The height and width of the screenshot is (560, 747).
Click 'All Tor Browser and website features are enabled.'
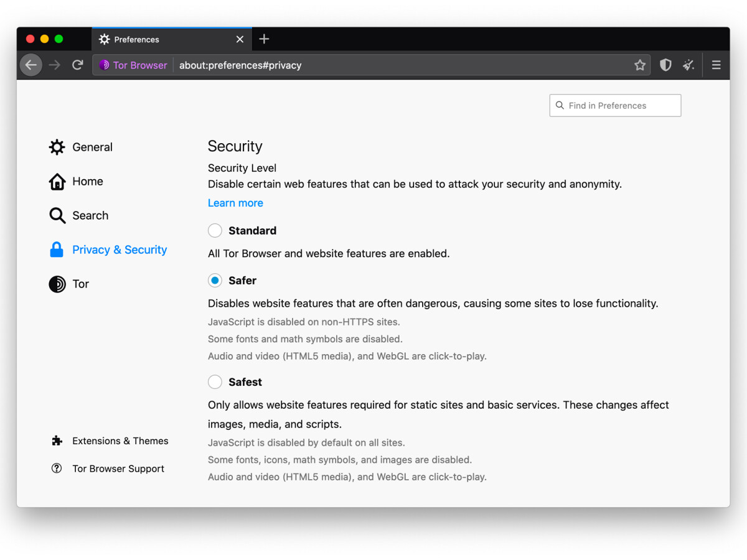[329, 253]
